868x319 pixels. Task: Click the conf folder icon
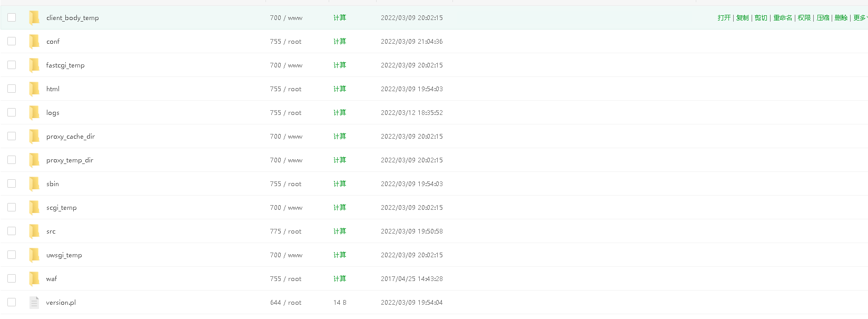click(x=34, y=41)
